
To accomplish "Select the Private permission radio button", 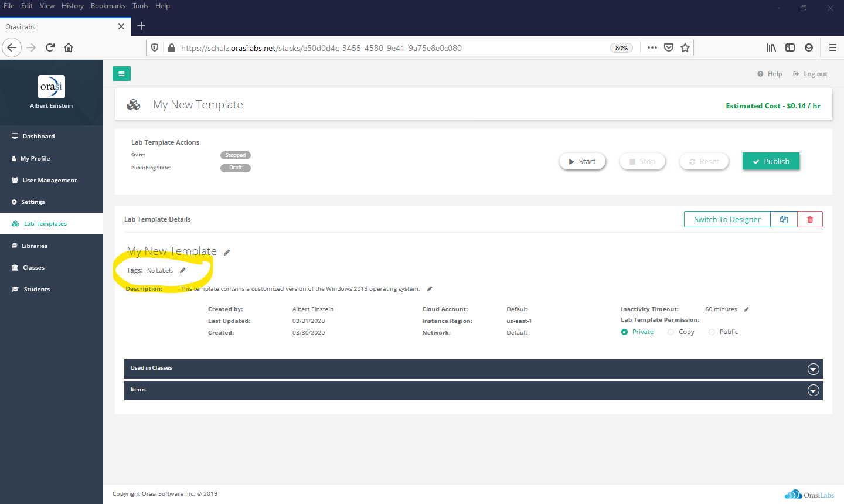I will (x=624, y=332).
